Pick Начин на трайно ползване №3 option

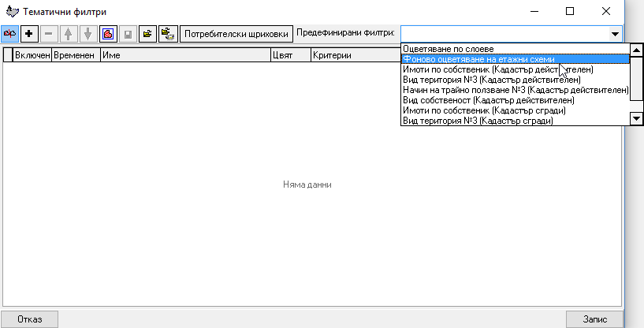click(515, 90)
